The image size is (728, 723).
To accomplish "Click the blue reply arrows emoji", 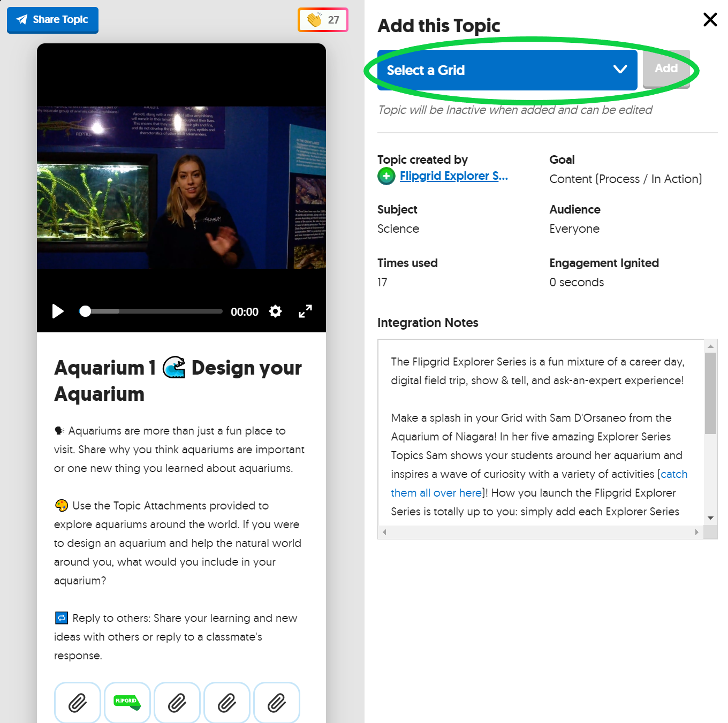I will (62, 618).
